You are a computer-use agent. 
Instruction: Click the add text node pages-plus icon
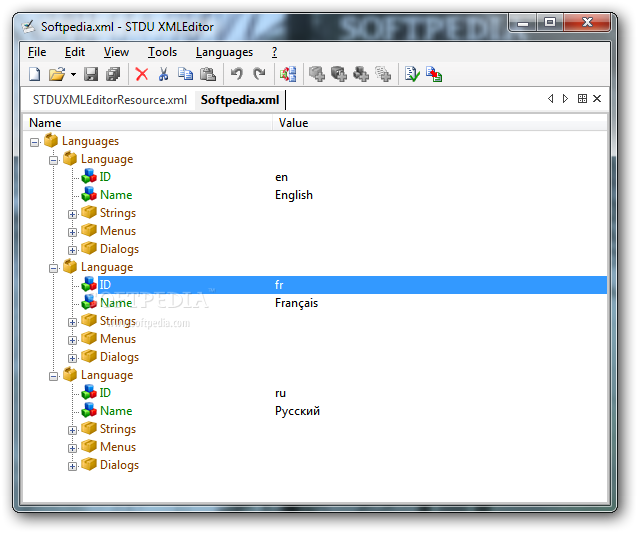[x=383, y=74]
